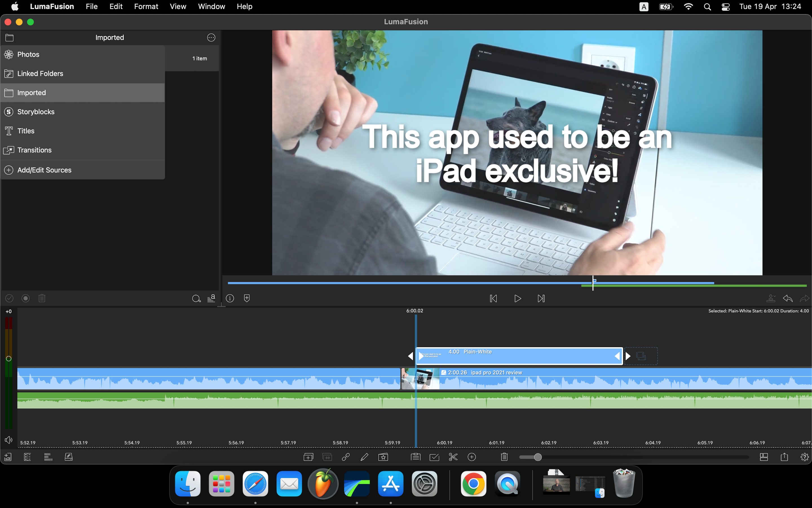Open the project settings gear
The height and width of the screenshot is (508, 812).
point(805,457)
